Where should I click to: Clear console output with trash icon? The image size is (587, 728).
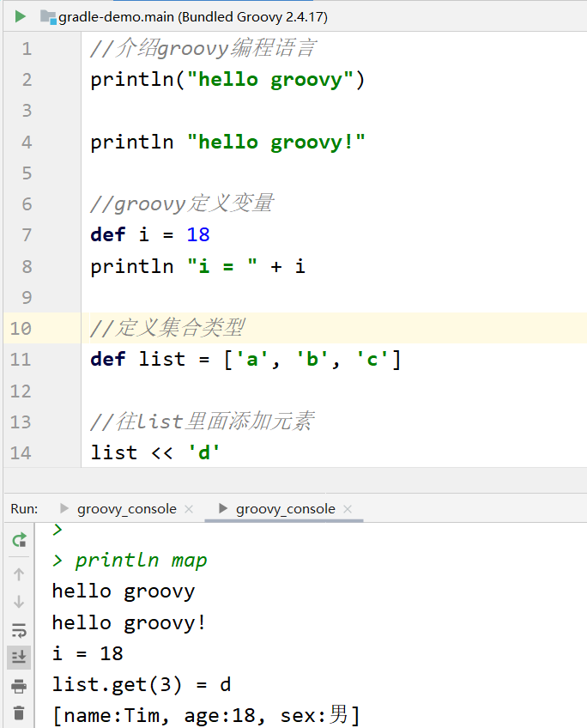tap(19, 713)
